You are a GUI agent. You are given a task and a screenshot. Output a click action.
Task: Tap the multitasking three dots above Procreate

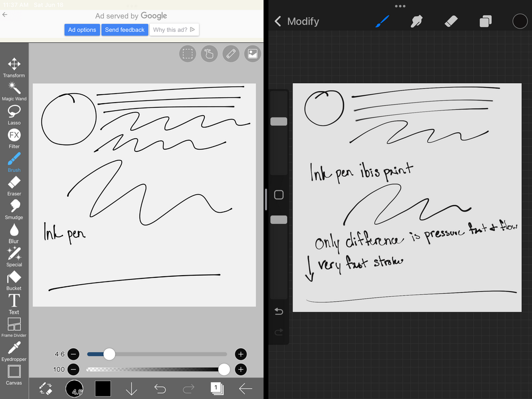(400, 6)
